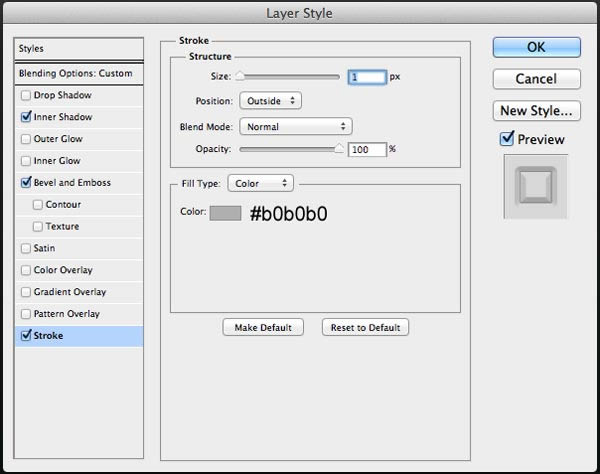Click the Make Default button
This screenshot has height=474, width=600.
coord(263,327)
